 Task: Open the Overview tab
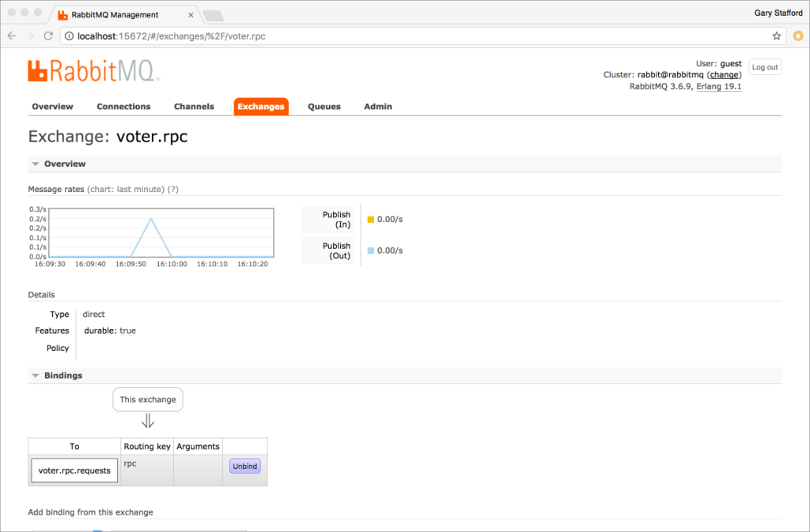pyautogui.click(x=53, y=106)
